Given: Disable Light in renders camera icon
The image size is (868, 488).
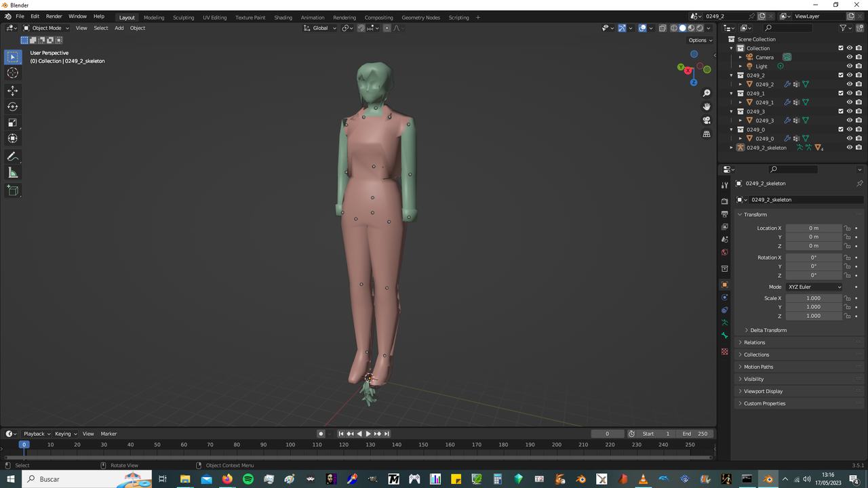Looking at the screenshot, I should point(859,66).
